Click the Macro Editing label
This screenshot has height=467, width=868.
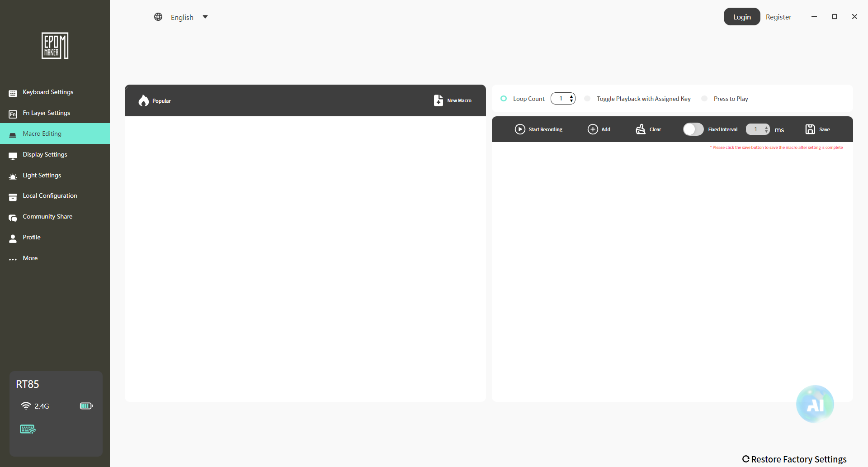(42, 133)
